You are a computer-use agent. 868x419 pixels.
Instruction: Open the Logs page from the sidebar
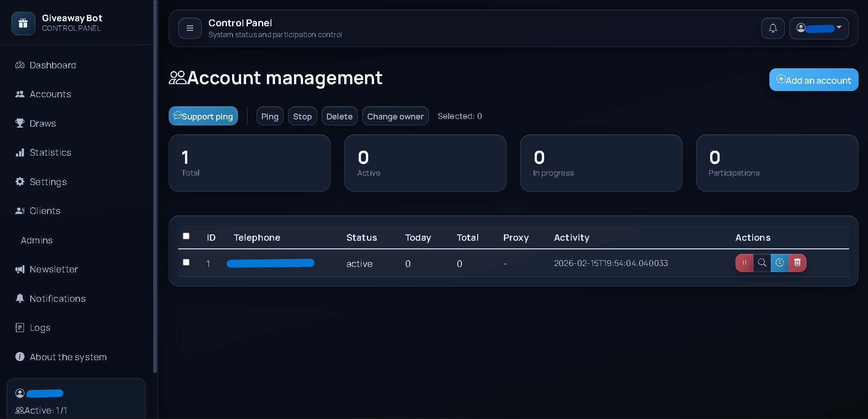(x=39, y=328)
